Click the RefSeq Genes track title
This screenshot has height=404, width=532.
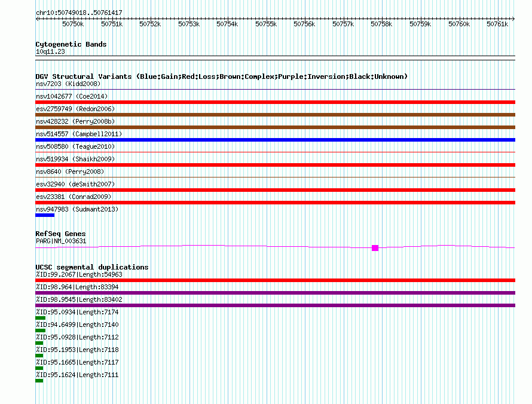click(60, 234)
